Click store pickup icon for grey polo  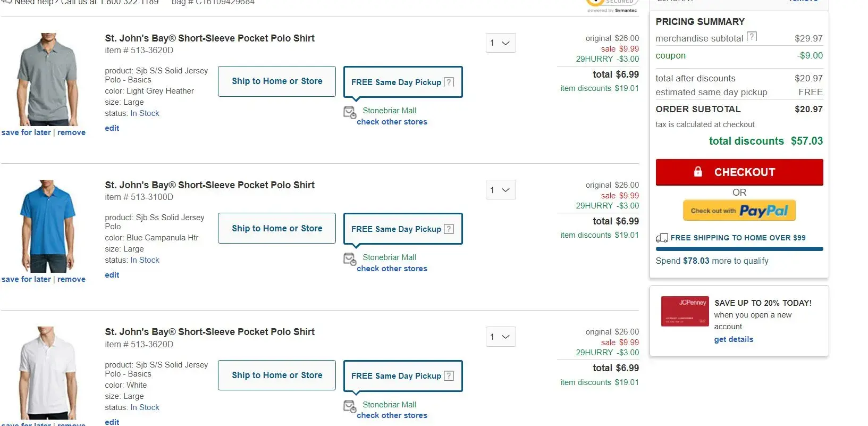pos(350,112)
